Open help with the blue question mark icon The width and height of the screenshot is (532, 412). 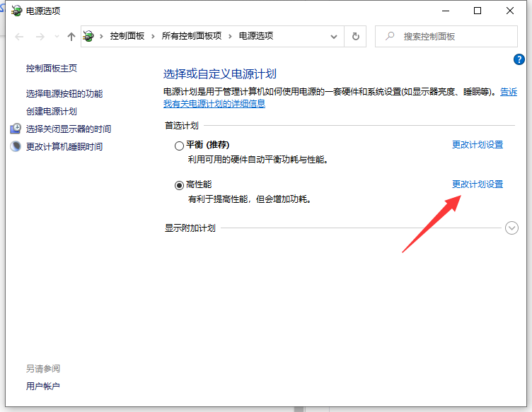[518, 59]
